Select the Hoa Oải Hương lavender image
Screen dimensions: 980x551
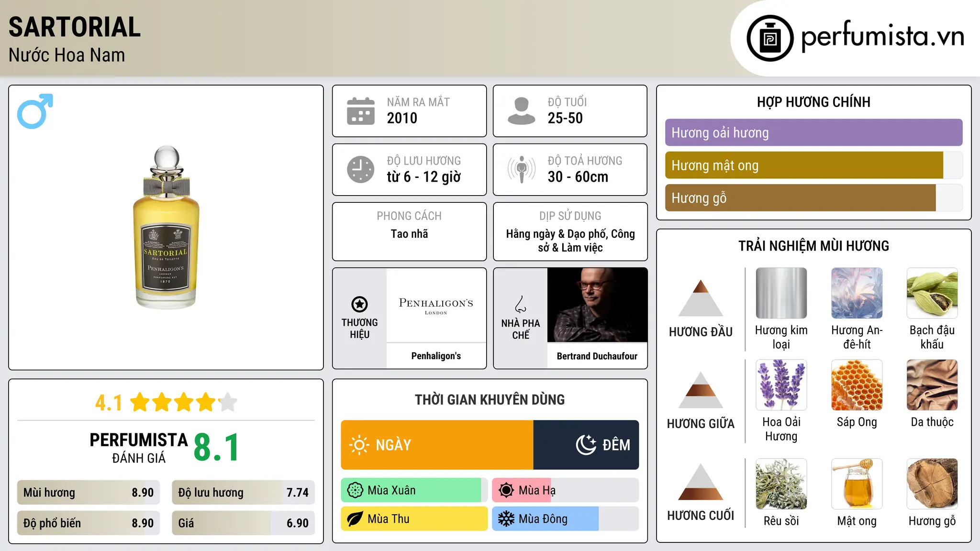(x=781, y=385)
